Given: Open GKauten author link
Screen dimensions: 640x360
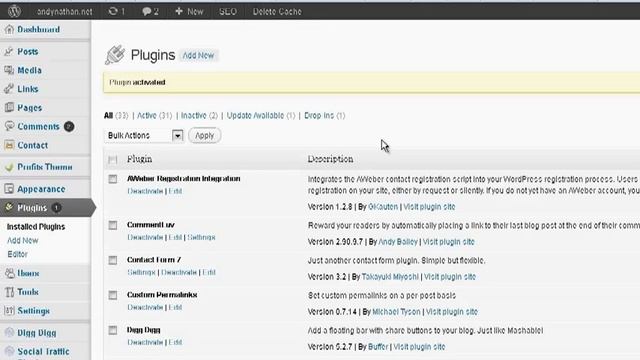Looking at the screenshot, I should pos(383,207).
